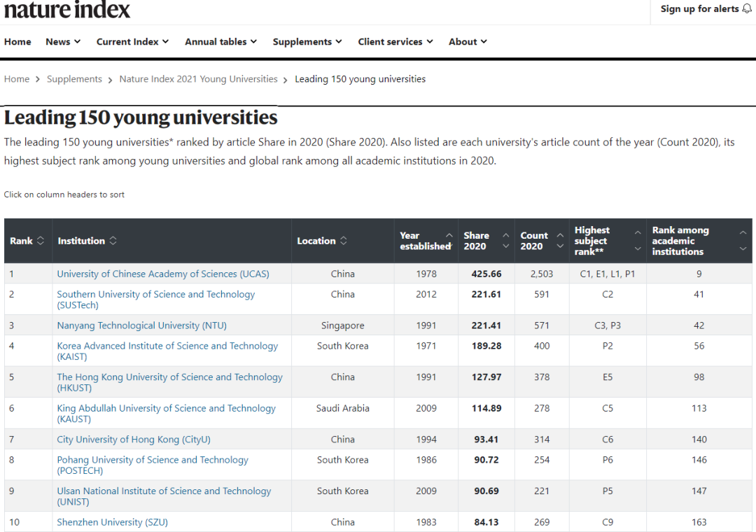Click count value 314 for CityU

click(542, 440)
